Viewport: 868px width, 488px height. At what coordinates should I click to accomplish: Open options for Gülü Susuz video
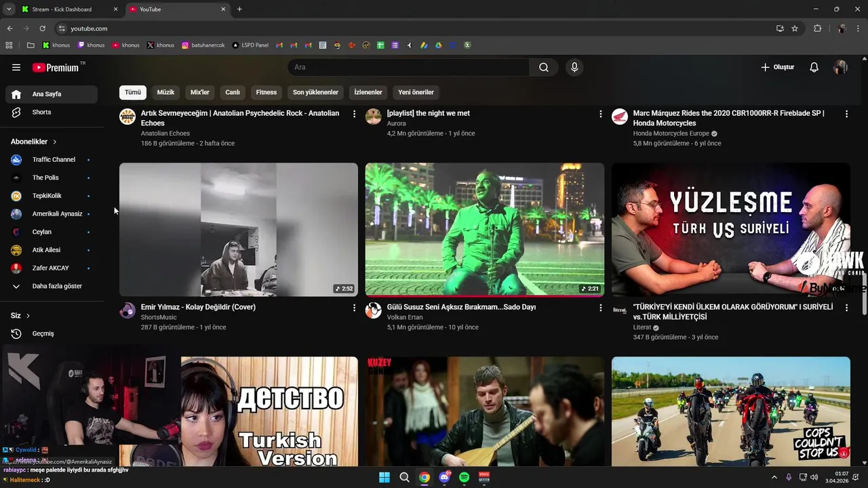click(600, 308)
